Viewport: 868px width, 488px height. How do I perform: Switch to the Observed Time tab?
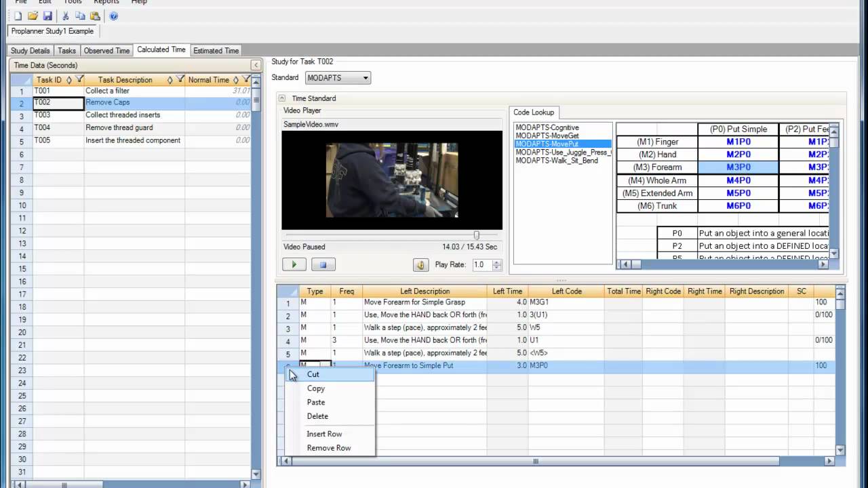click(106, 51)
